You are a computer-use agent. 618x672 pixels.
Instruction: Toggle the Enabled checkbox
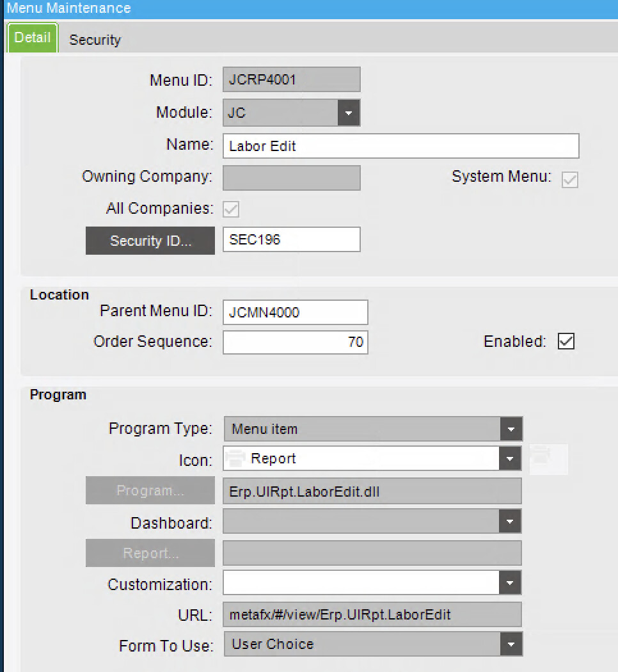[x=566, y=342]
